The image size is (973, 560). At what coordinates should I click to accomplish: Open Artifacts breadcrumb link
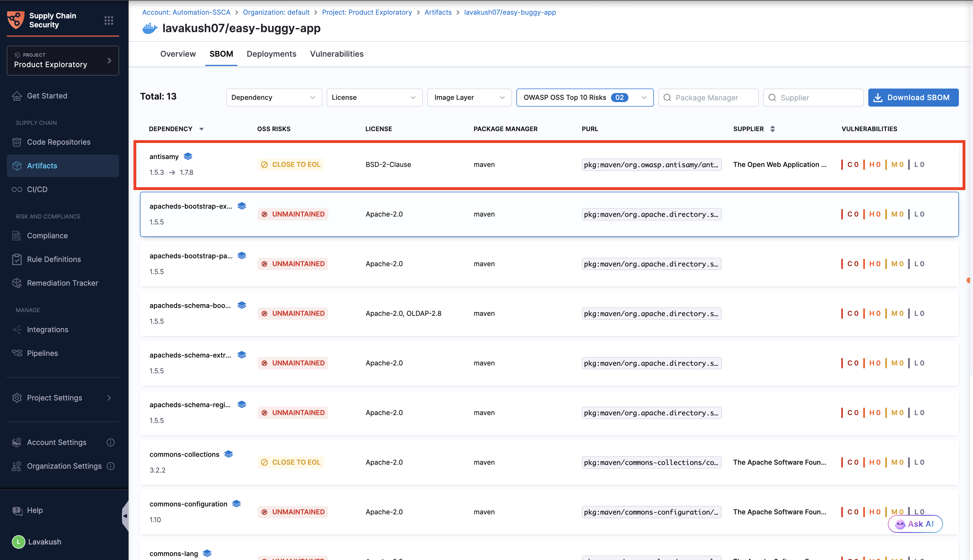[x=438, y=12]
